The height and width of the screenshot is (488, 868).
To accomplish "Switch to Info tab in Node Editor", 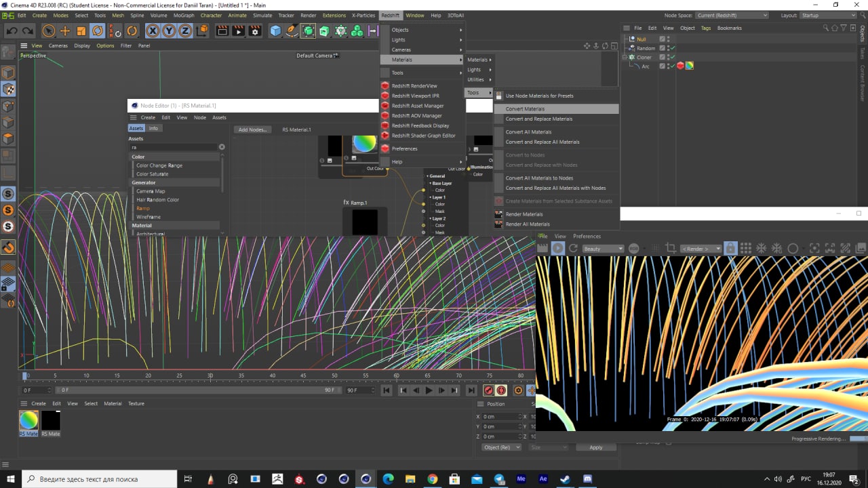I will click(x=153, y=128).
